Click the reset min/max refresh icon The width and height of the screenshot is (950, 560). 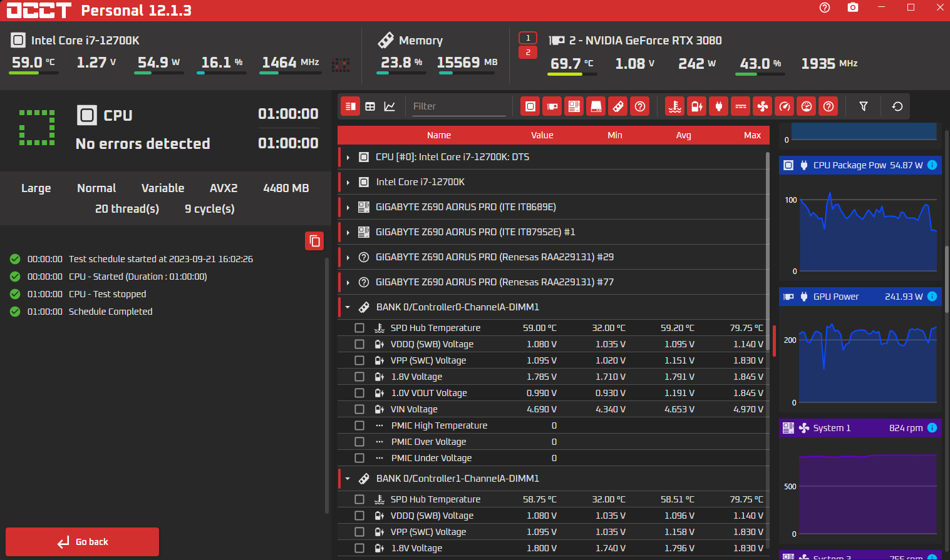pos(897,106)
